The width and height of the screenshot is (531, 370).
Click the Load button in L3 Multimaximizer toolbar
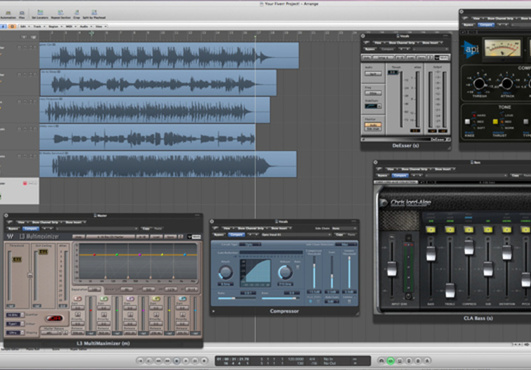(157, 236)
